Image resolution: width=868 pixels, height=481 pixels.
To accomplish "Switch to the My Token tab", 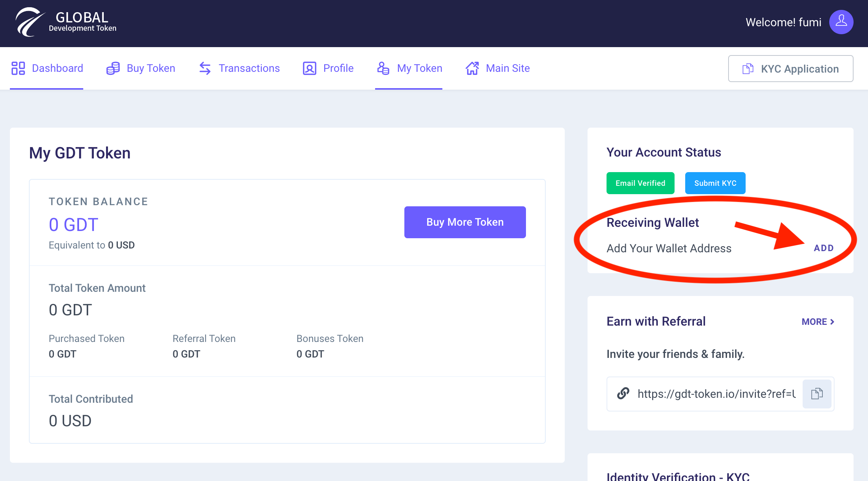I will (x=420, y=68).
